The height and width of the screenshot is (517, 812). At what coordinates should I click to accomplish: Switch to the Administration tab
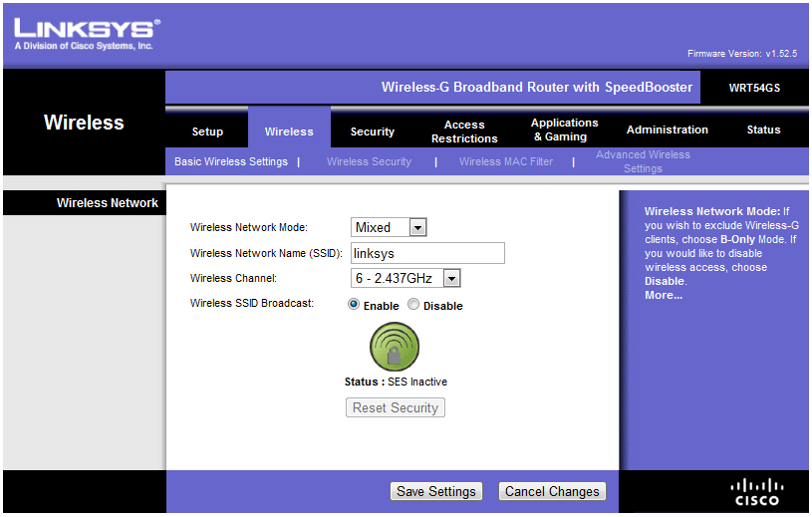[x=667, y=129]
